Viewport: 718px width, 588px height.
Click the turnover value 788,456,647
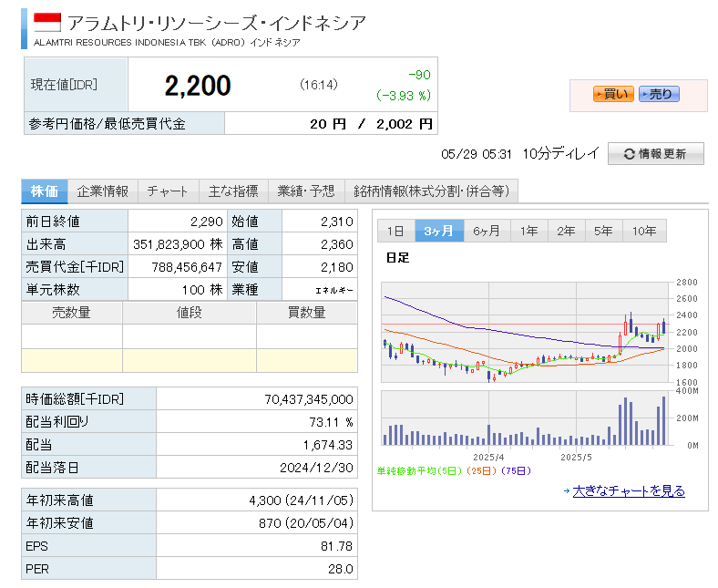(187, 267)
